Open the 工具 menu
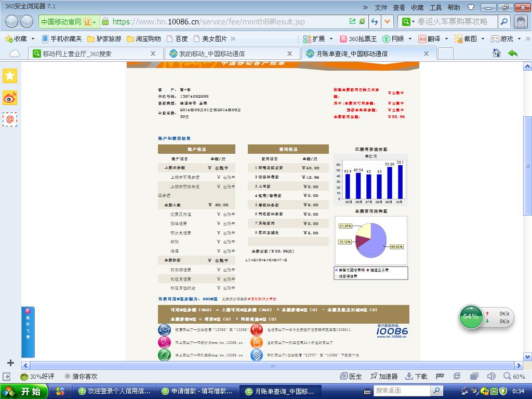The image size is (532, 399). [x=435, y=7]
